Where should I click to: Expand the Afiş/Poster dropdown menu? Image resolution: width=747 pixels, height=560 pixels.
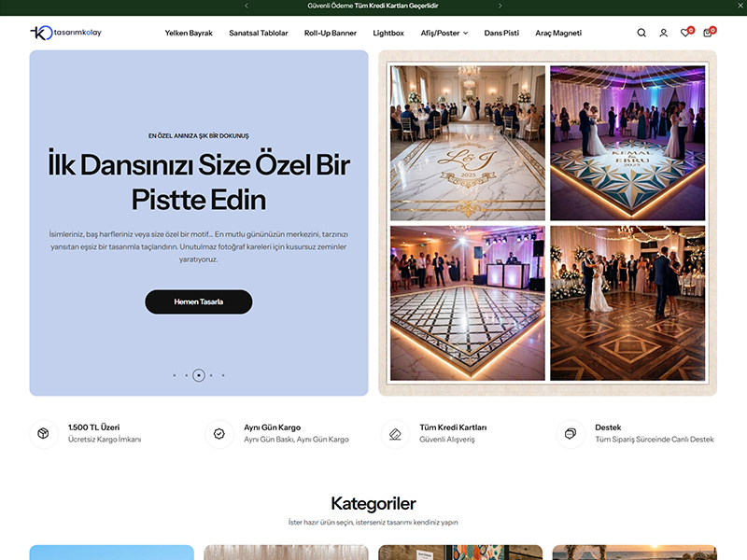(x=444, y=33)
